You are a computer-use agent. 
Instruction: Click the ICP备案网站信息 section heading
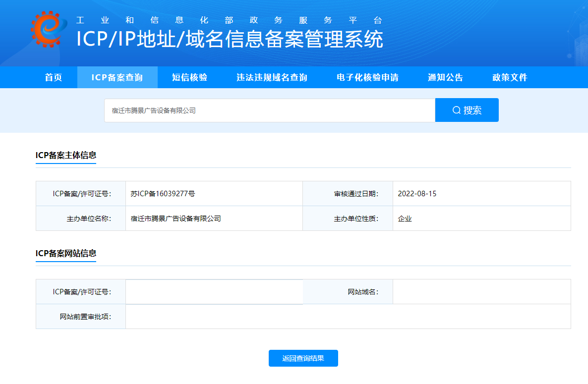(66, 253)
